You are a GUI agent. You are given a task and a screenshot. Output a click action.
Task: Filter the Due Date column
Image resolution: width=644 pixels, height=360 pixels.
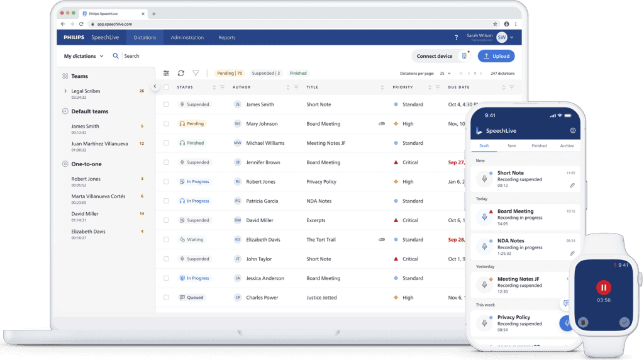coord(512,87)
